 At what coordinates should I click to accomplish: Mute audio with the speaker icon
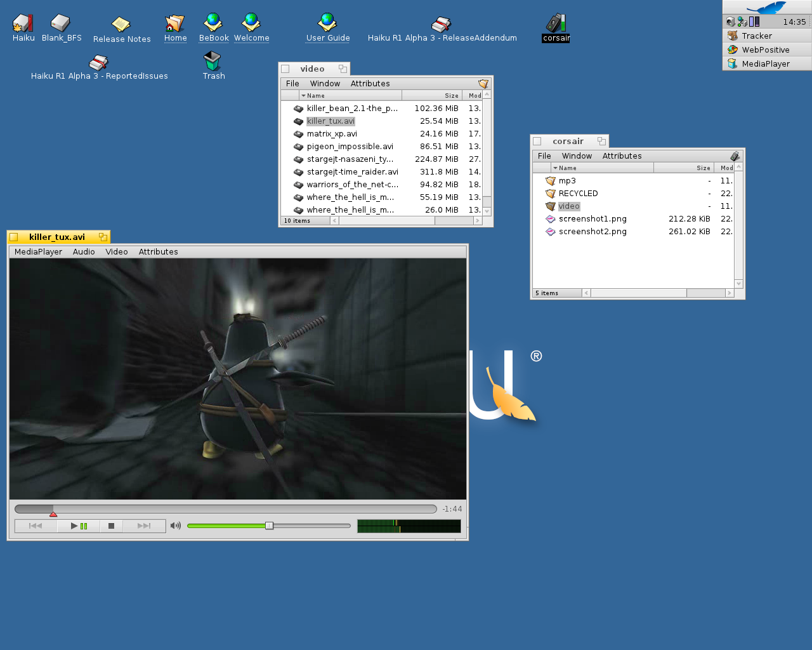[x=176, y=526]
